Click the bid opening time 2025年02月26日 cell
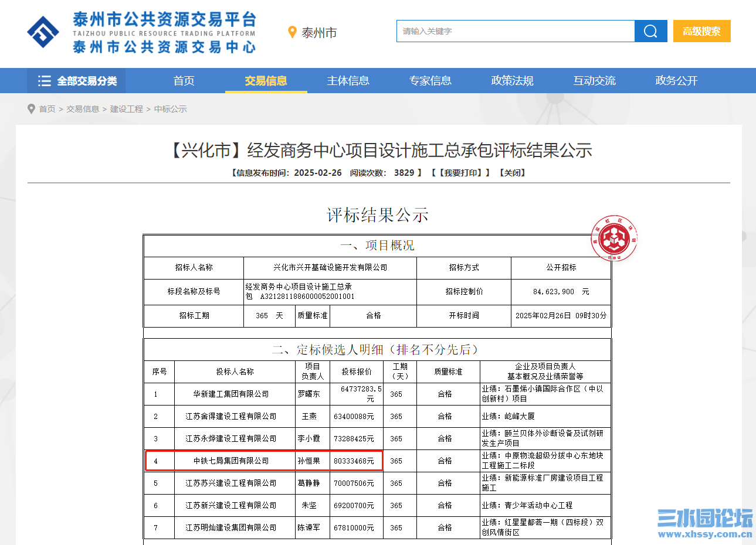This screenshot has height=545, width=756. [x=561, y=315]
